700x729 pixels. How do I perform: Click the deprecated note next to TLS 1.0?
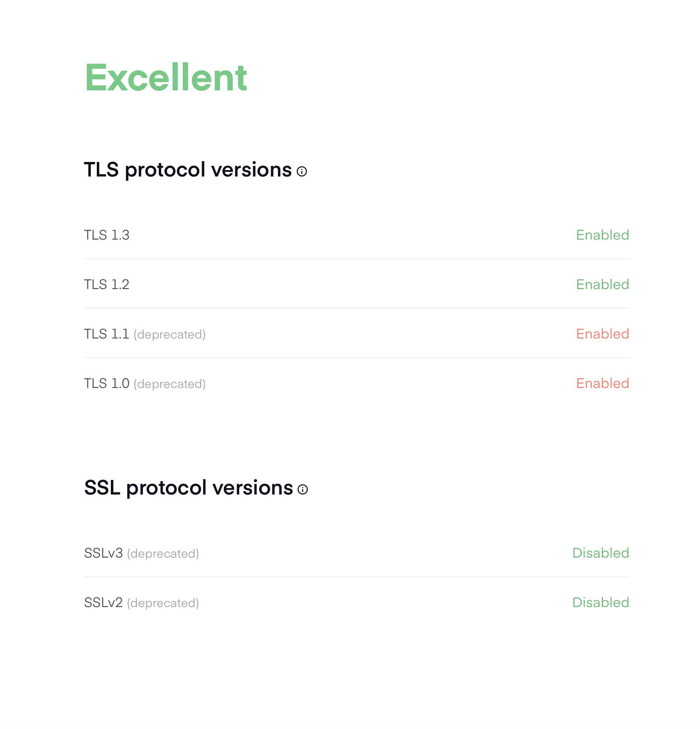[170, 384]
